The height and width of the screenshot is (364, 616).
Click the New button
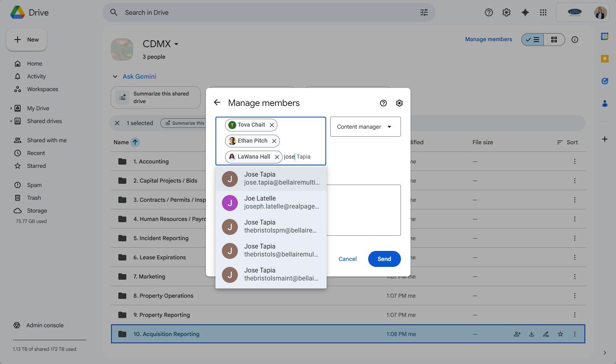tap(26, 40)
